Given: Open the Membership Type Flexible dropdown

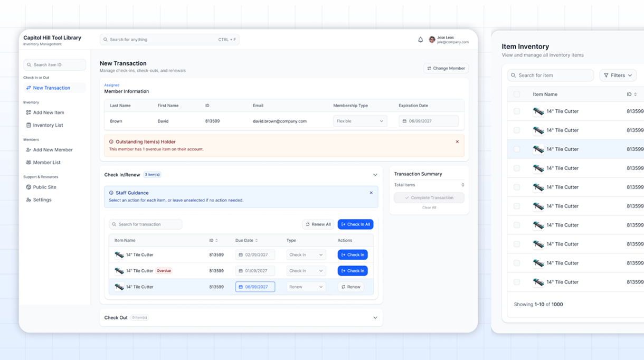Looking at the screenshot, I should pos(360,121).
